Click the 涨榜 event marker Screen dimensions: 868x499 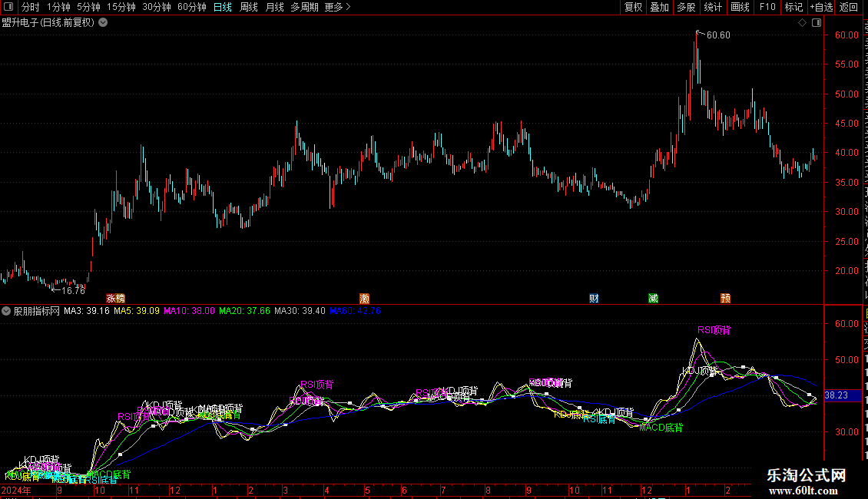pyautogui.click(x=116, y=298)
